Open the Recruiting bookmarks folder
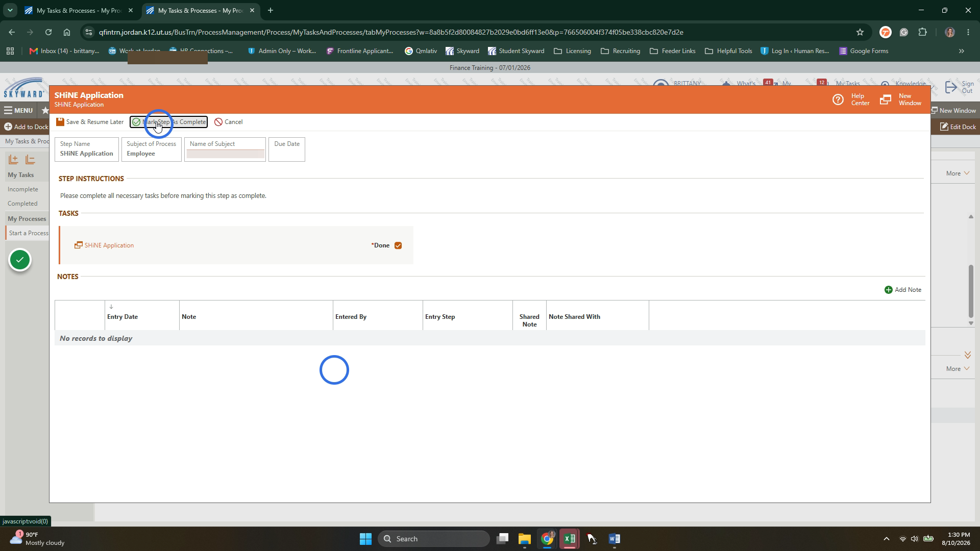Image resolution: width=980 pixels, height=551 pixels. (x=621, y=51)
